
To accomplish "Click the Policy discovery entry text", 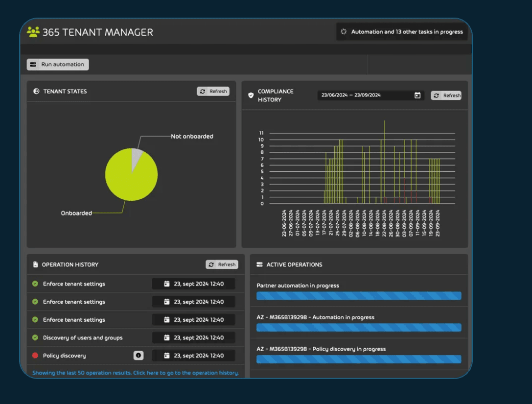I will point(65,356).
